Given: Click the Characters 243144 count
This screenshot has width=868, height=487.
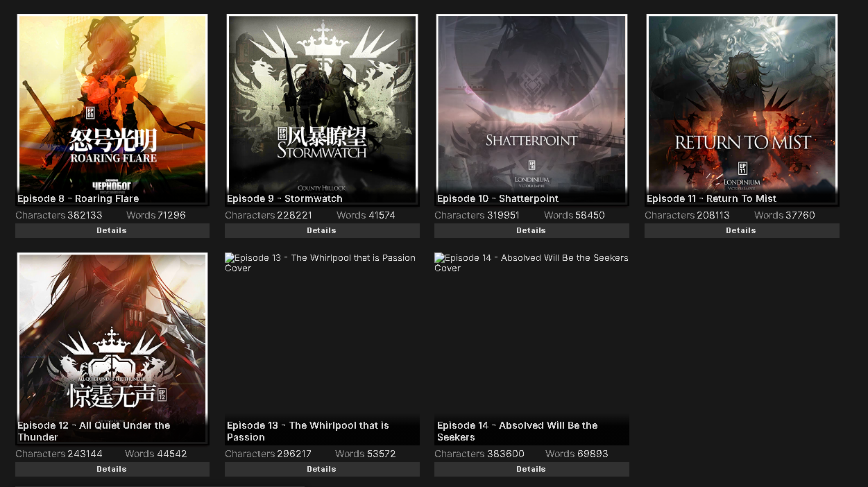Looking at the screenshot, I should 59,454.
